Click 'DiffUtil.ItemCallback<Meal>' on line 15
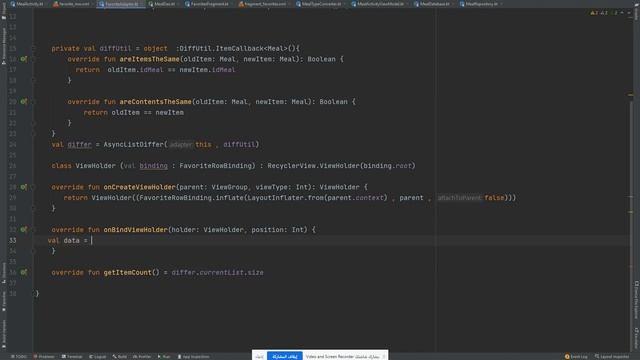 pos(234,49)
